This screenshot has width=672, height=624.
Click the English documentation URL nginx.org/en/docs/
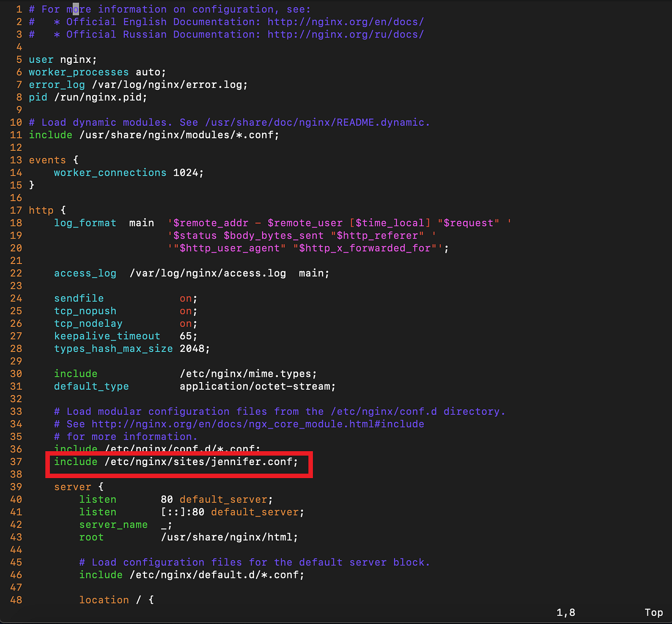point(346,22)
